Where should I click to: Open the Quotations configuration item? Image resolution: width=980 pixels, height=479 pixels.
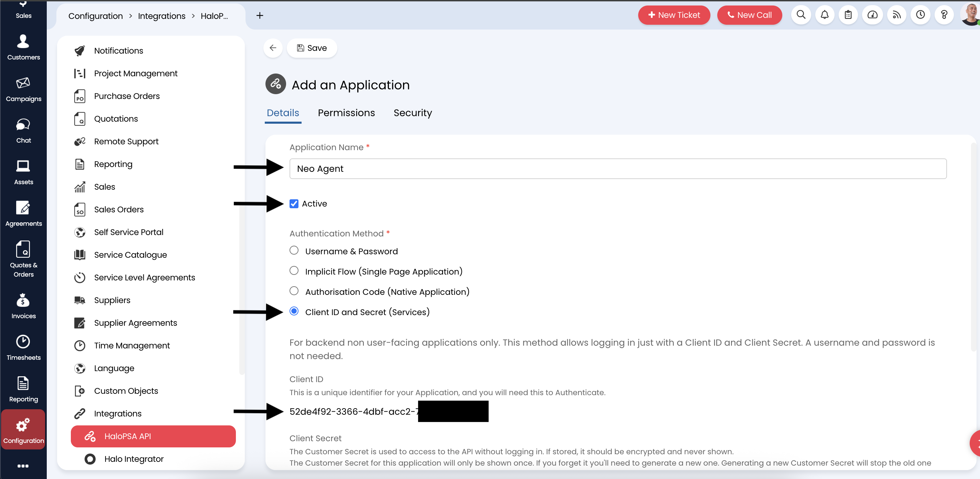point(116,118)
